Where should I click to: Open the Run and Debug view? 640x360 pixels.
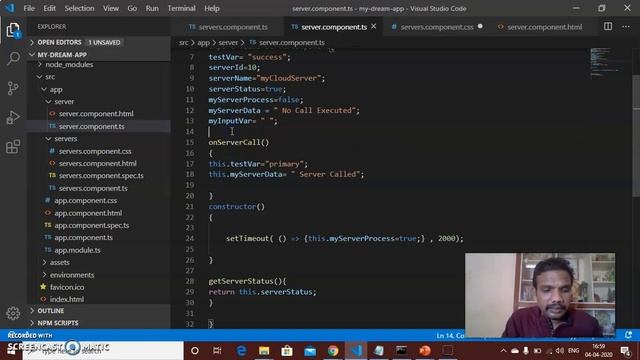(13, 117)
